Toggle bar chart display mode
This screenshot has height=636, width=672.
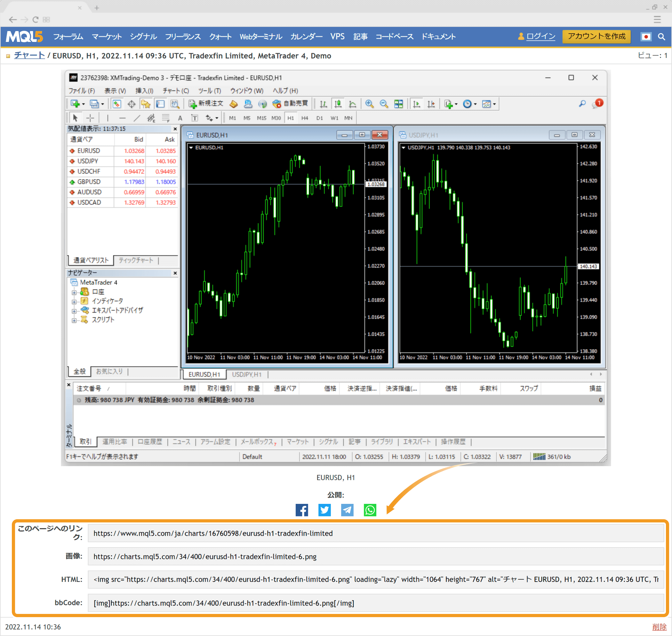click(323, 104)
